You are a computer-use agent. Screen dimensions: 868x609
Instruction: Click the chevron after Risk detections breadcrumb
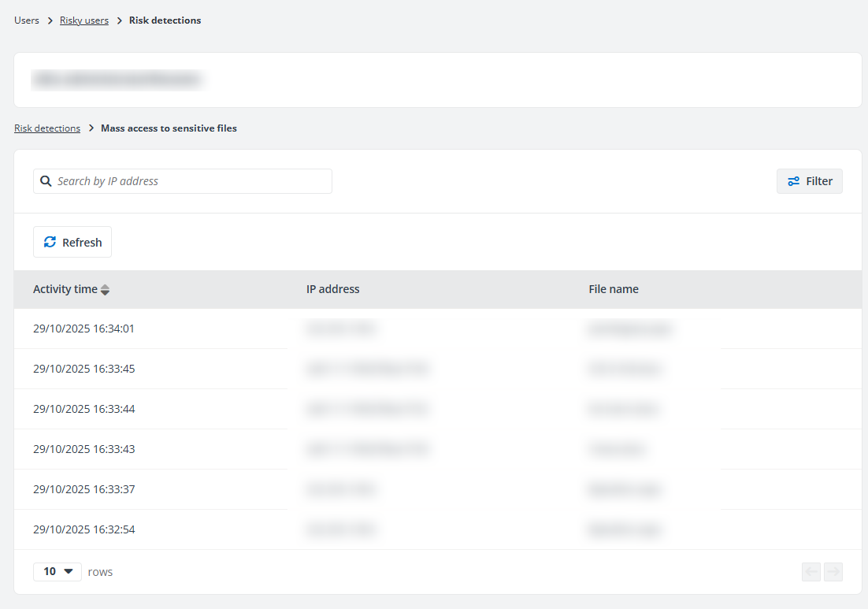pyautogui.click(x=91, y=128)
